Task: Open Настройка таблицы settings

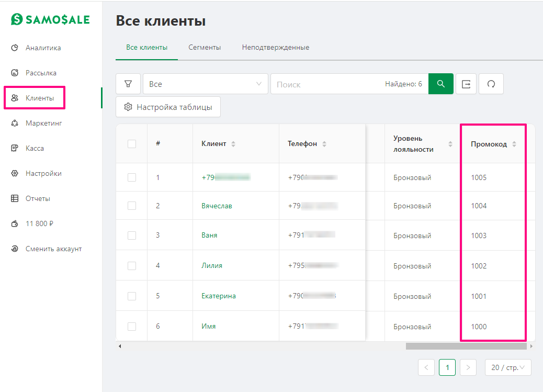Action: coord(168,107)
